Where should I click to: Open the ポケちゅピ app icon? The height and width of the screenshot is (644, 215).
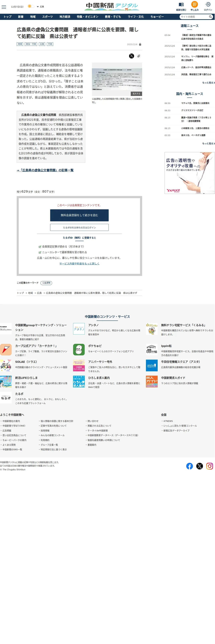pos(79,350)
